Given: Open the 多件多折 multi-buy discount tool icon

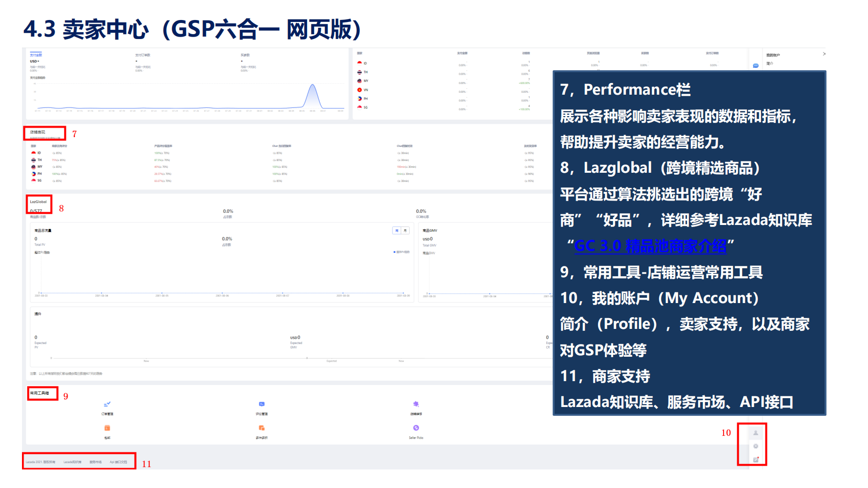Looking at the screenshot, I should point(262,428).
